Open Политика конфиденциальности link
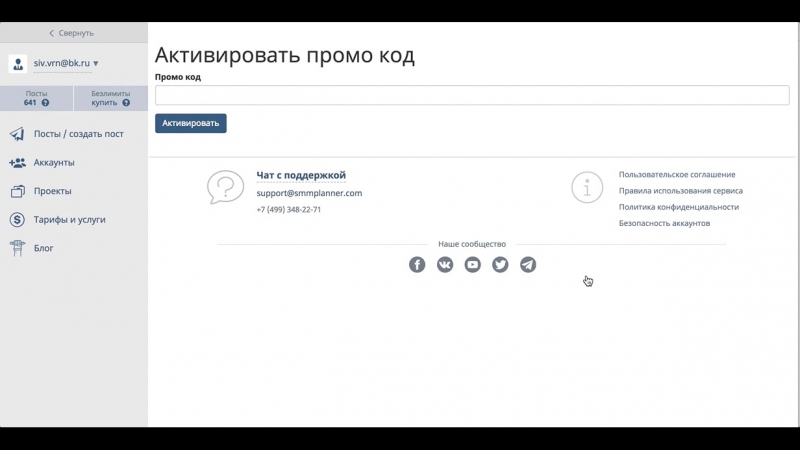The image size is (800, 450). click(x=678, y=207)
